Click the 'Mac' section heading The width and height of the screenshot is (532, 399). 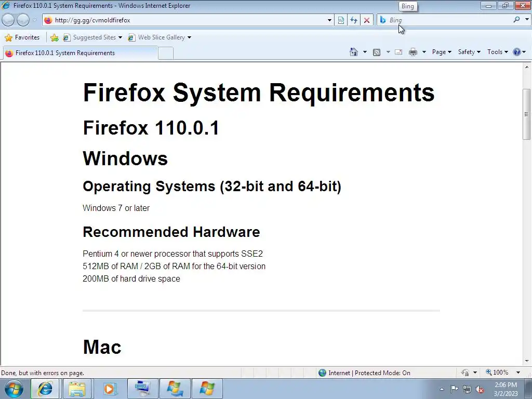click(102, 347)
